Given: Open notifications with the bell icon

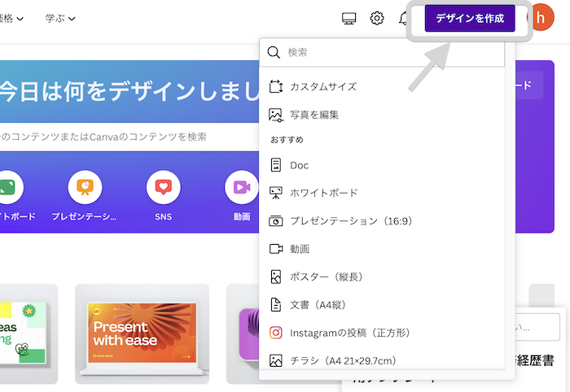Looking at the screenshot, I should 405,18.
